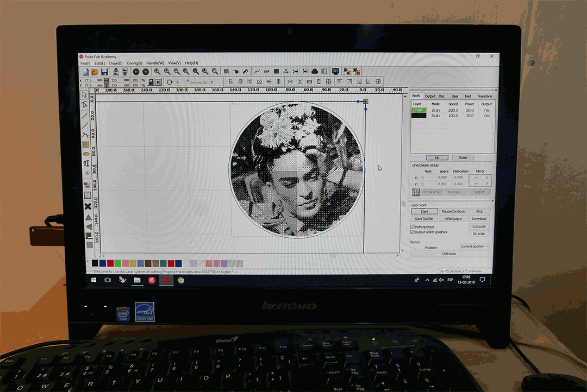Move layer Up with Up button
The height and width of the screenshot is (392, 587).
[437, 157]
